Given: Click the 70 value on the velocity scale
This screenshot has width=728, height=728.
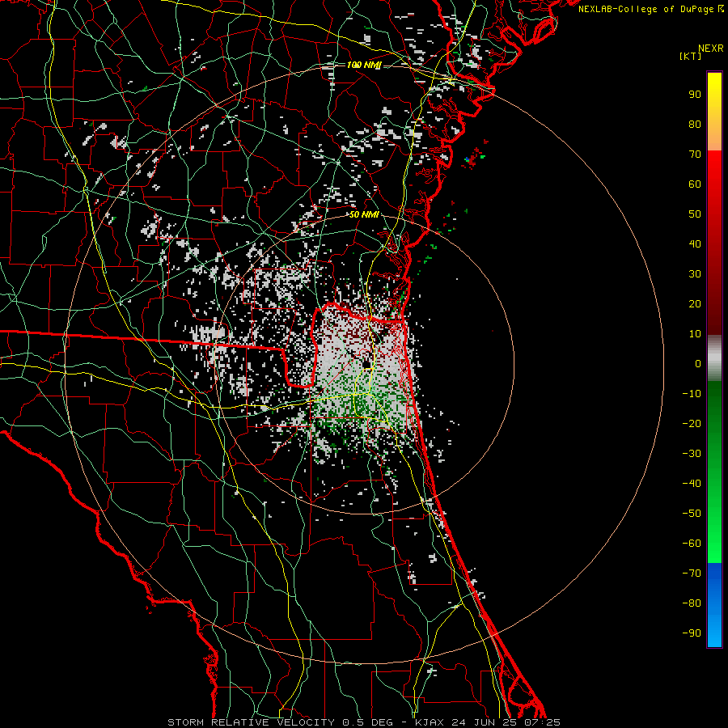Looking at the screenshot, I should click(x=695, y=154).
